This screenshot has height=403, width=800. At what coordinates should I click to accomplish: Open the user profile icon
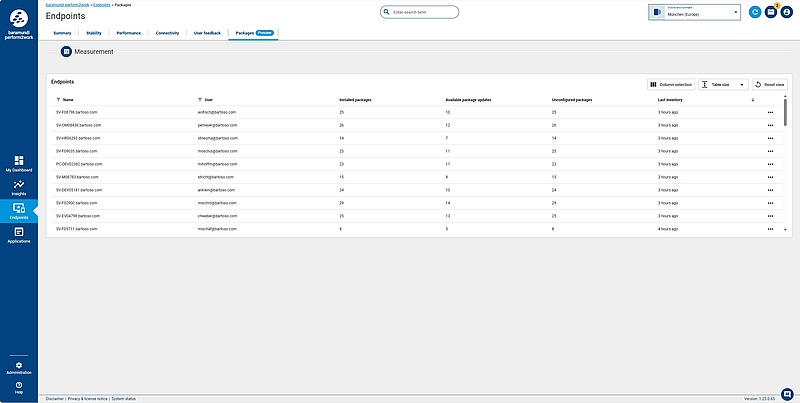pyautogui.click(x=787, y=12)
